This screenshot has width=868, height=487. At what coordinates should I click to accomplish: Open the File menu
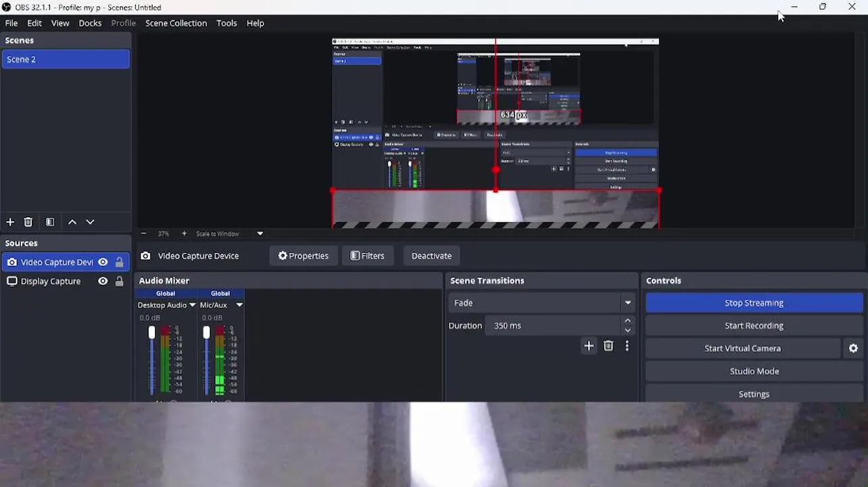[11, 23]
